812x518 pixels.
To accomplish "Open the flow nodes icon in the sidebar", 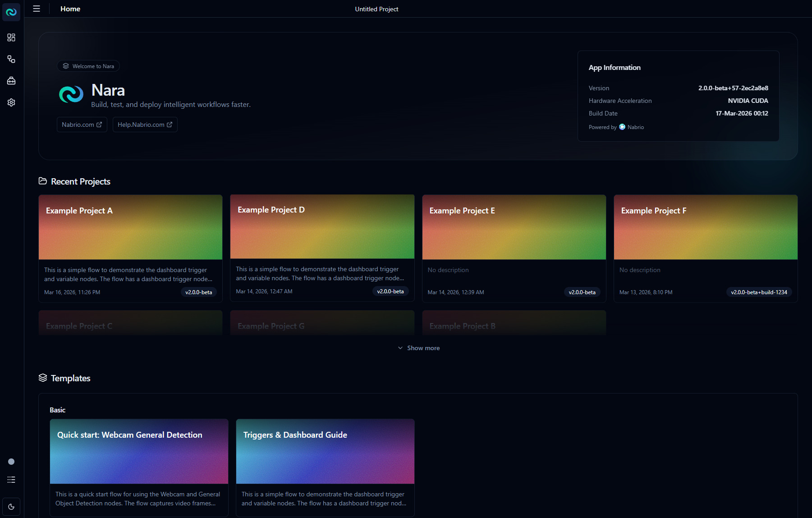I will click(11, 59).
